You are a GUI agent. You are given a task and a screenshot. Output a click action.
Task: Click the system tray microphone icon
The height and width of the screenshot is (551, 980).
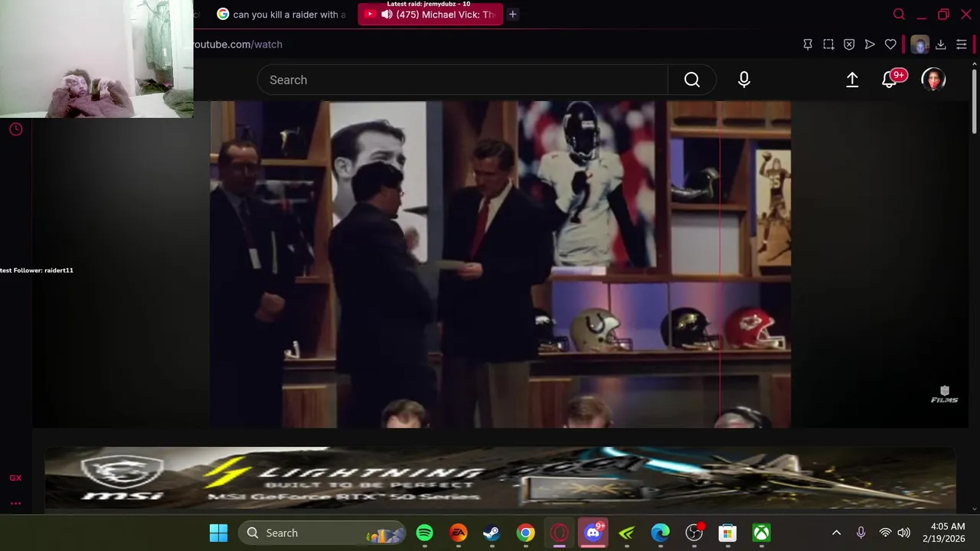click(x=861, y=533)
